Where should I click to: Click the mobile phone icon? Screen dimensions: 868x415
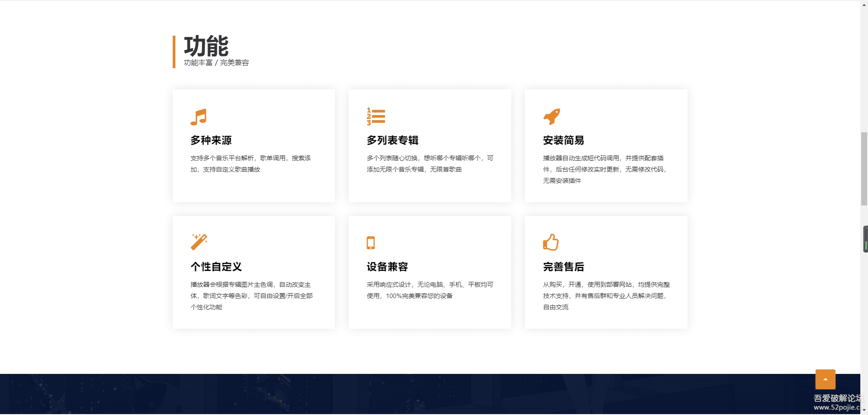[371, 242]
